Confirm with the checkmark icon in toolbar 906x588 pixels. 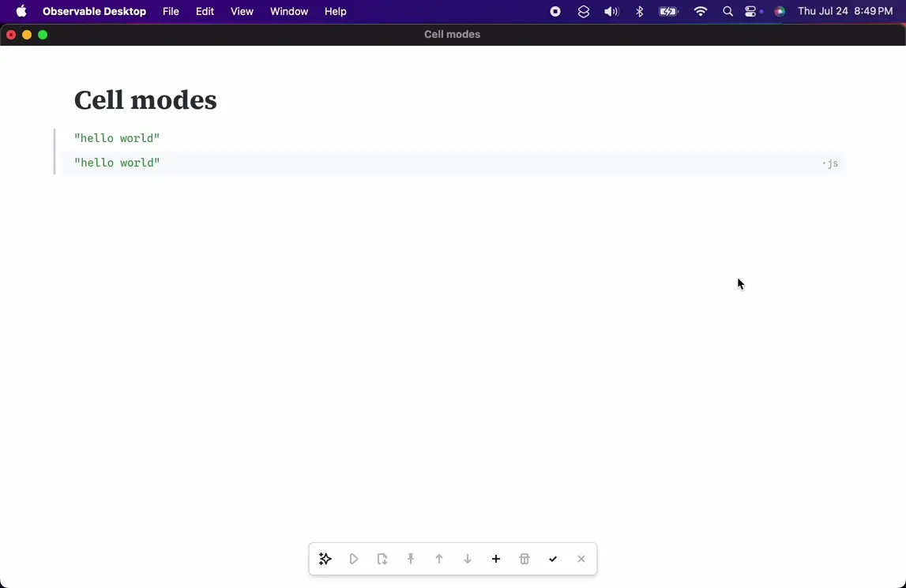[x=553, y=559]
